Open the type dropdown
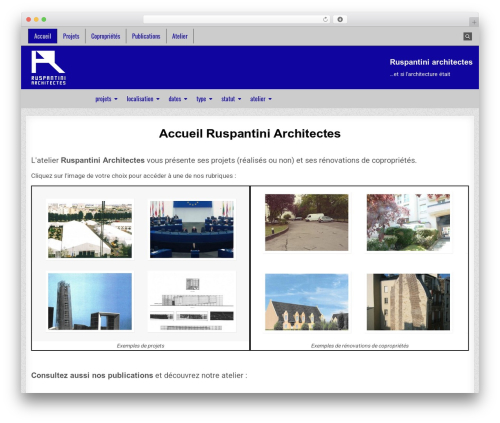 [x=204, y=99]
